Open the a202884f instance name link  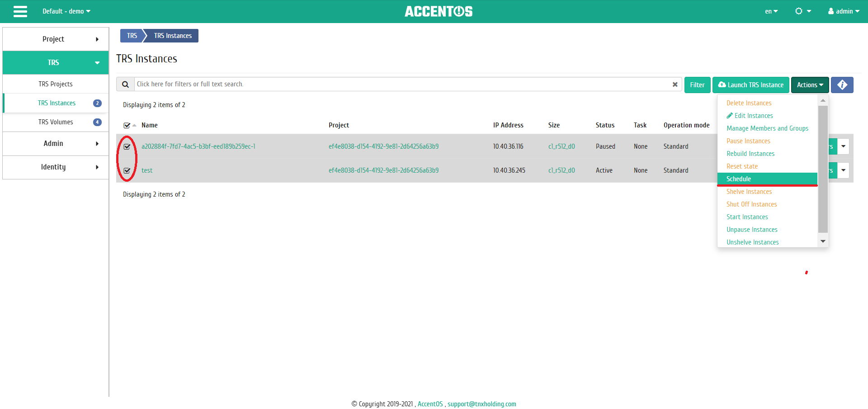(198, 146)
